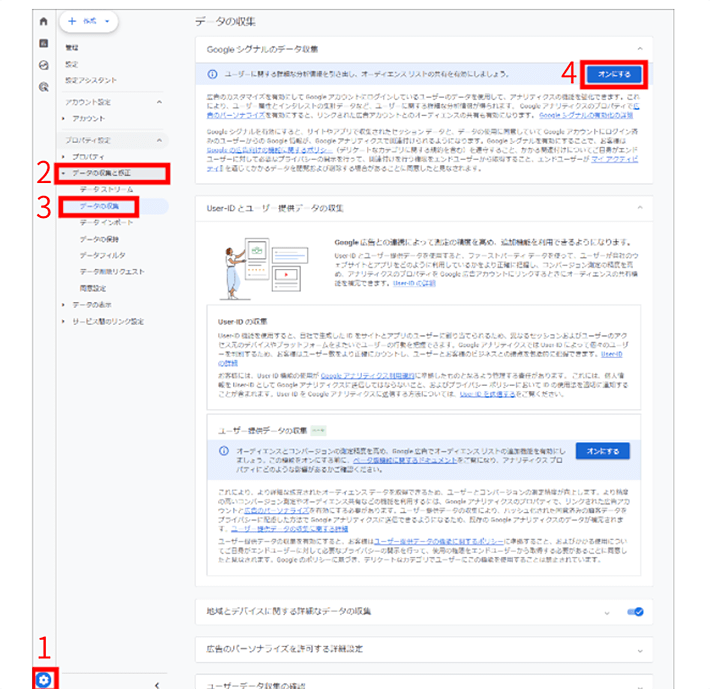Open データストリーム in the sidebar
Screen dimensions: 710x689
pos(106,190)
